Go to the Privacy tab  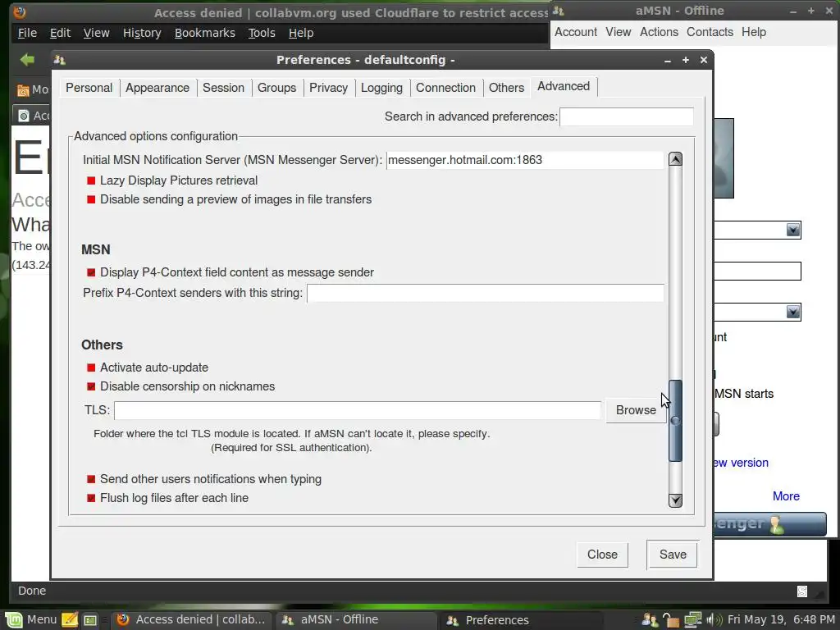click(328, 88)
